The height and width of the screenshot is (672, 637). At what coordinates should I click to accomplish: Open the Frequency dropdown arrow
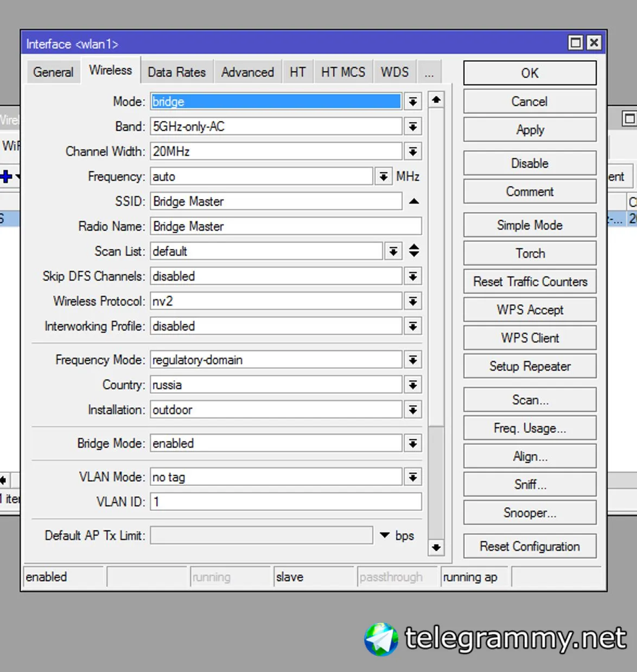pos(384,176)
